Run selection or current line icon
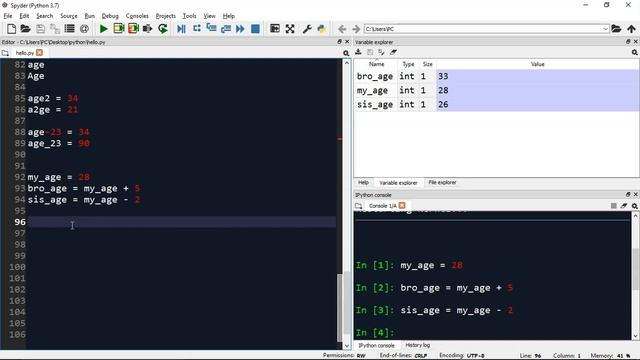The image size is (640, 360). [x=147, y=29]
